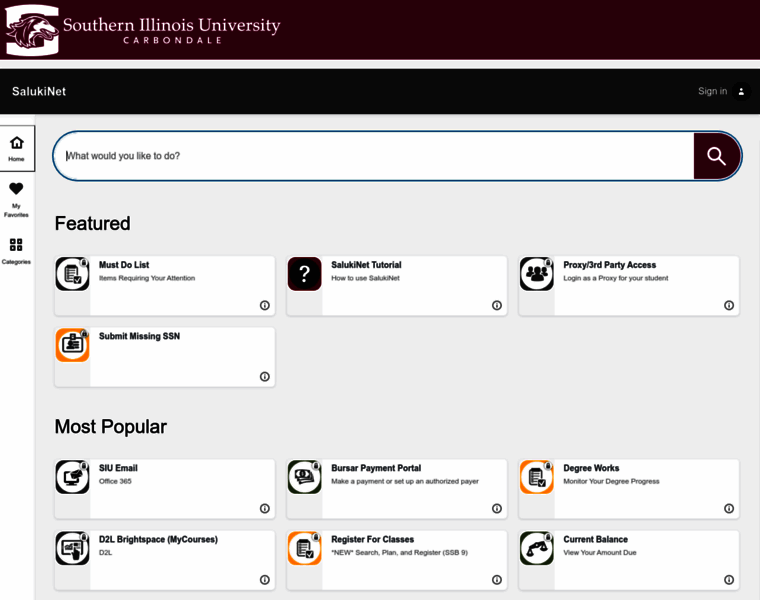The height and width of the screenshot is (600, 760).
Task: Click the magnifier search button
Action: [716, 156]
